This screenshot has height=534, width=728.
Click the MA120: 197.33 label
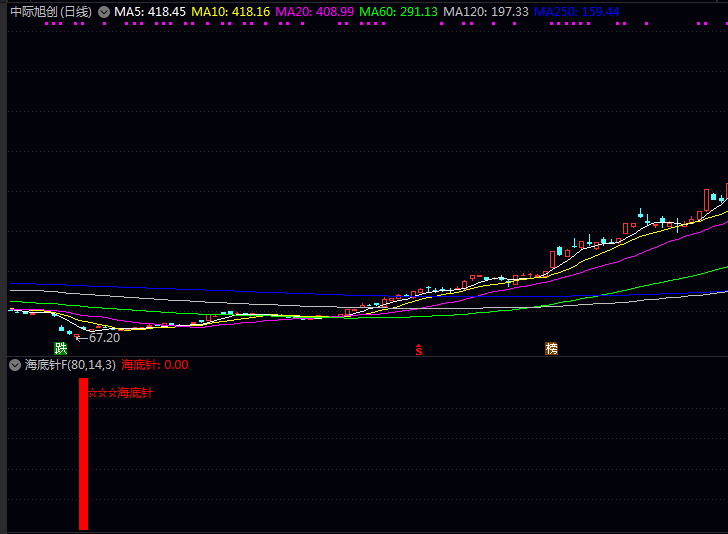pyautogui.click(x=486, y=12)
